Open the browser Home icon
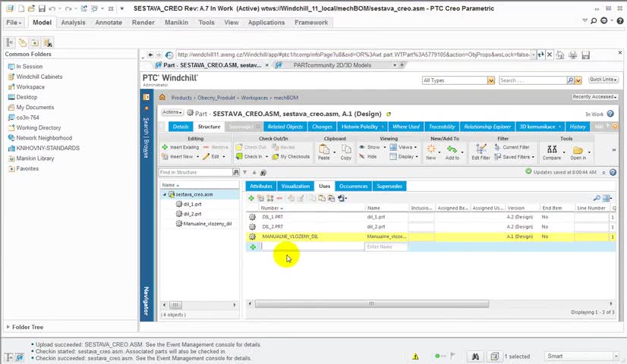This screenshot has height=364, width=627. point(560,55)
